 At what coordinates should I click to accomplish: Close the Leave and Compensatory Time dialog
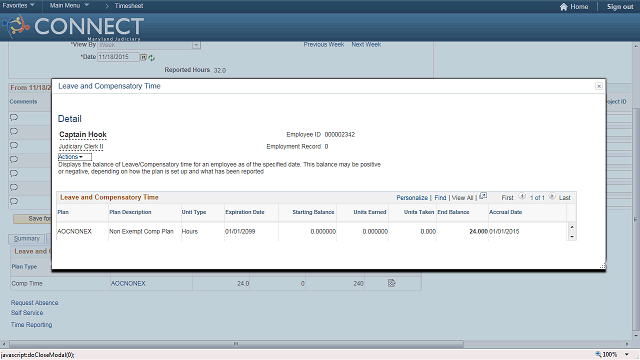click(x=599, y=86)
